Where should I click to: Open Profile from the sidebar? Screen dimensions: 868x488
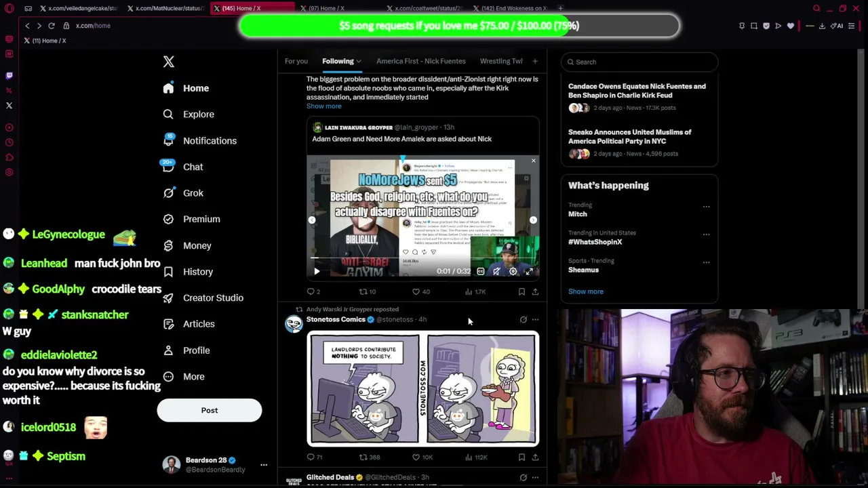(x=186, y=350)
